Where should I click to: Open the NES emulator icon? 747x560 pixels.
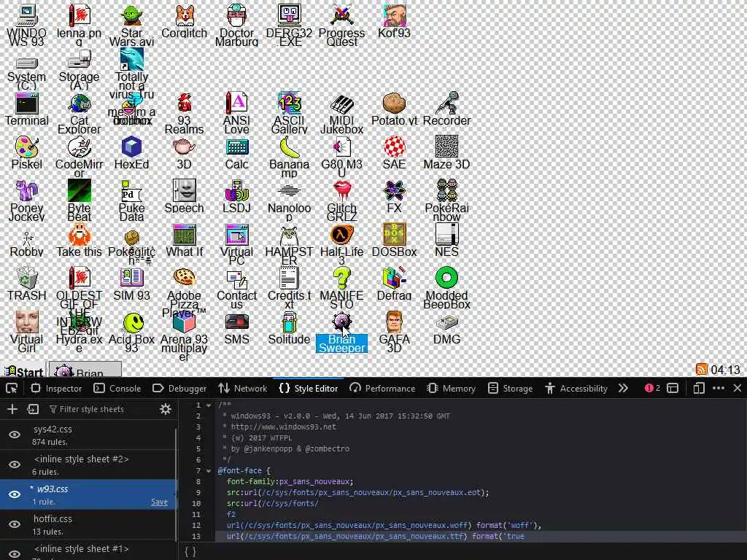tap(446, 241)
